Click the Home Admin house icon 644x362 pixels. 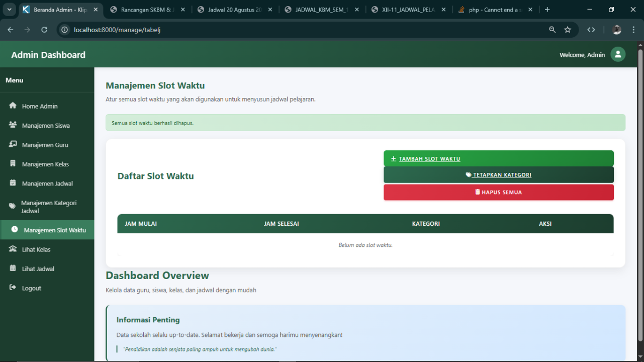pos(13,106)
